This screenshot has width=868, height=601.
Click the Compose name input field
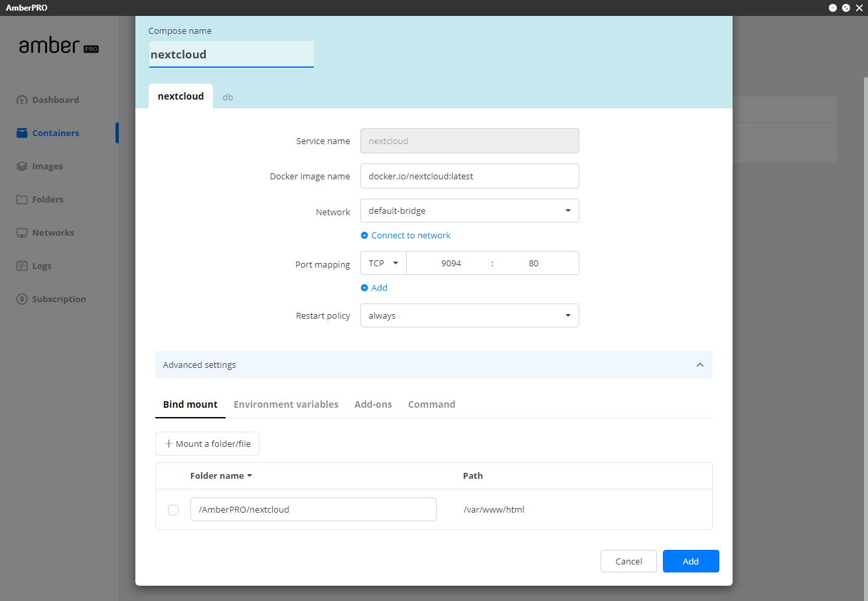pyautogui.click(x=231, y=54)
